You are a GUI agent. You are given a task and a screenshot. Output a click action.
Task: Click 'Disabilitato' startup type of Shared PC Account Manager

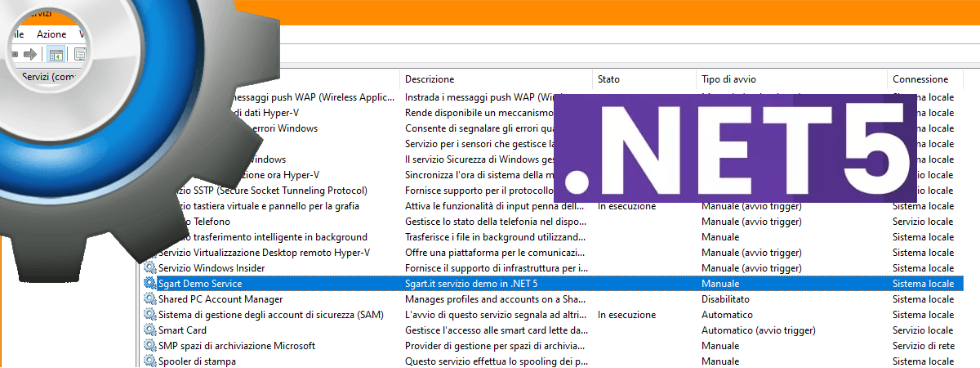tap(726, 299)
